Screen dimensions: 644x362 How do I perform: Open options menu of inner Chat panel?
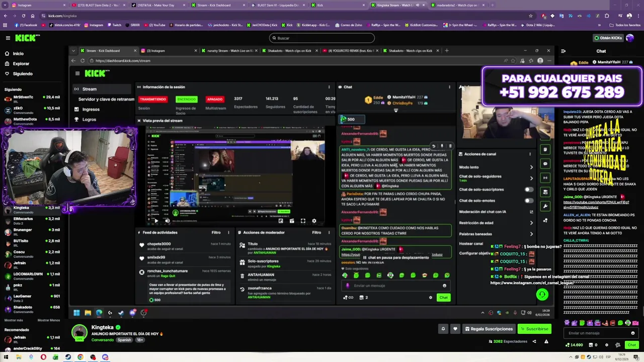[449, 87]
